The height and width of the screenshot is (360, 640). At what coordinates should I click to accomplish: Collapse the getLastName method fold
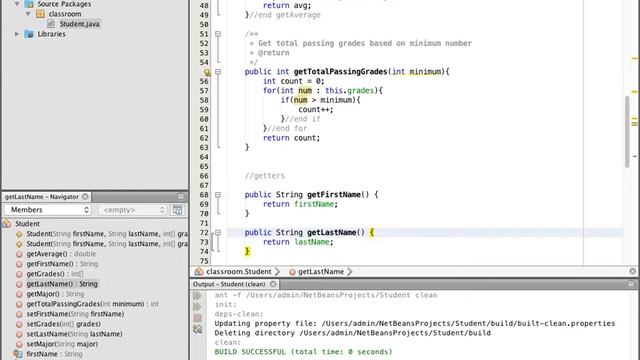(218, 233)
